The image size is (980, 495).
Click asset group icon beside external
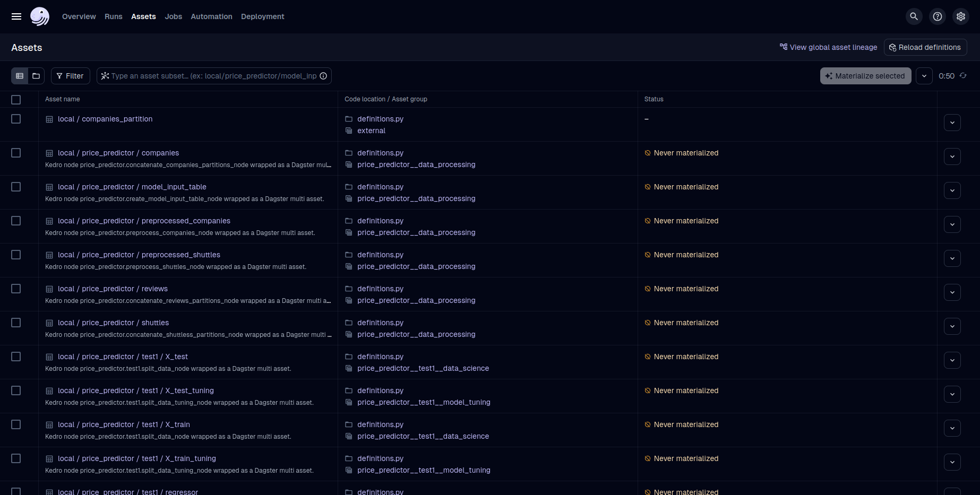tap(349, 131)
